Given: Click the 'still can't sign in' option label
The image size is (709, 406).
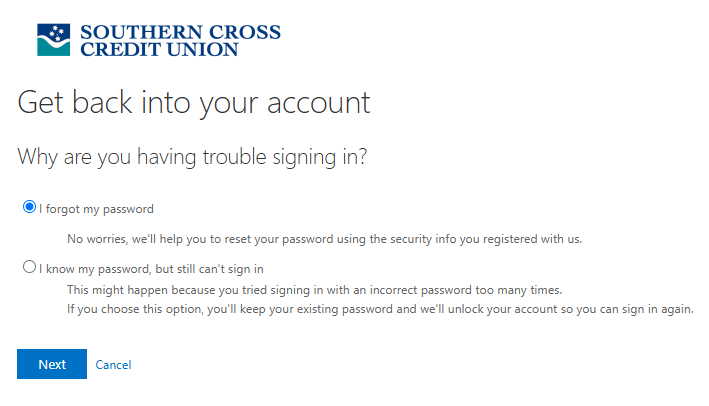Looking at the screenshot, I should coord(151,269).
